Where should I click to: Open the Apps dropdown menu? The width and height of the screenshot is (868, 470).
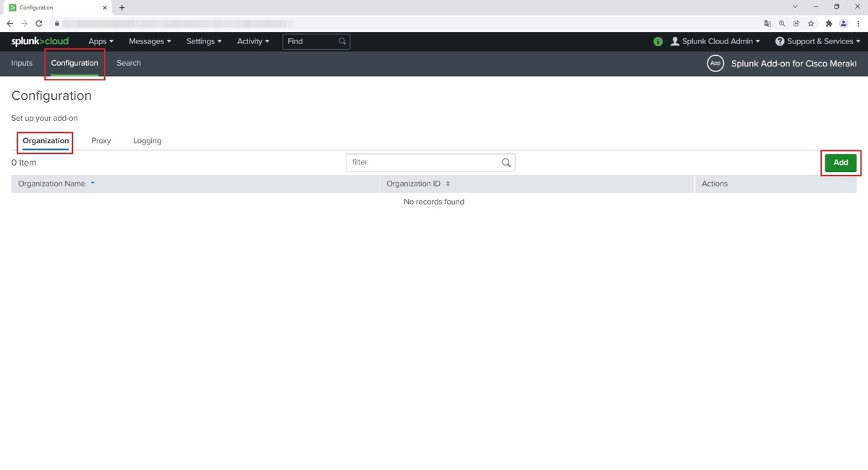pos(101,41)
